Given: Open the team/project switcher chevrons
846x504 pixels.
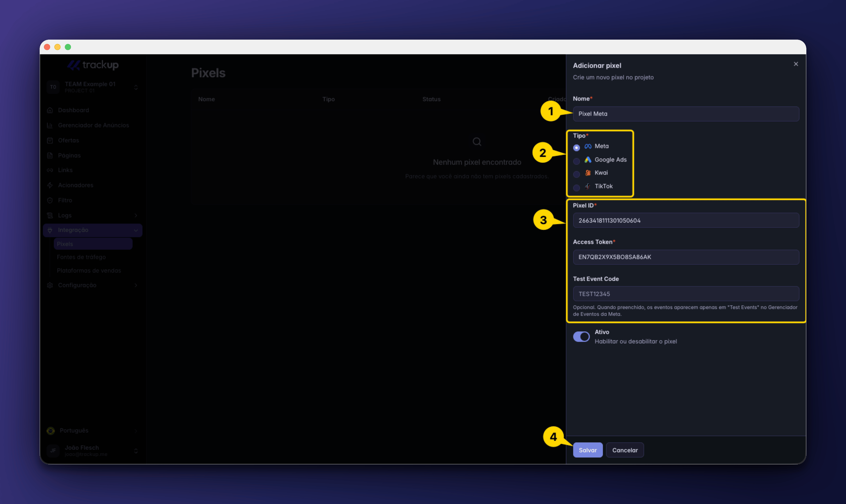Looking at the screenshot, I should [136, 87].
